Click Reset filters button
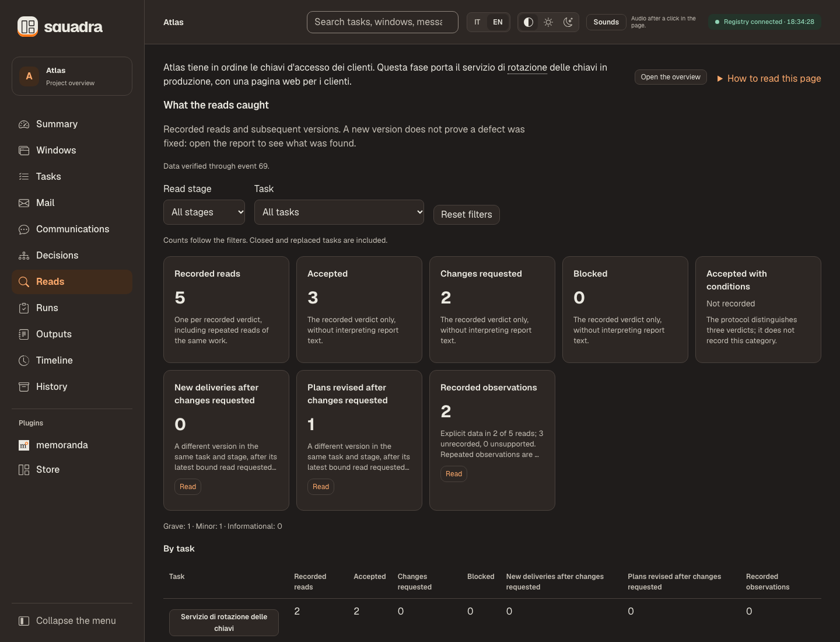840x642 pixels. [x=467, y=215]
